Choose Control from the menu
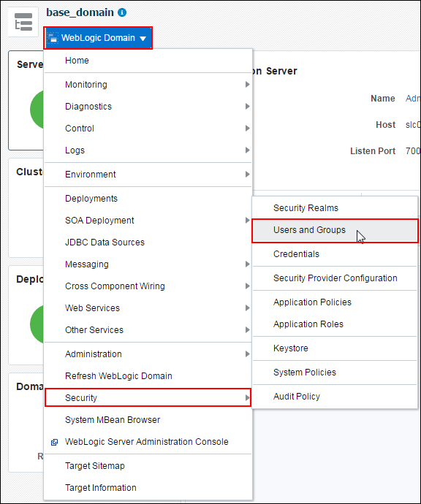This screenshot has height=504, width=421. click(148, 129)
